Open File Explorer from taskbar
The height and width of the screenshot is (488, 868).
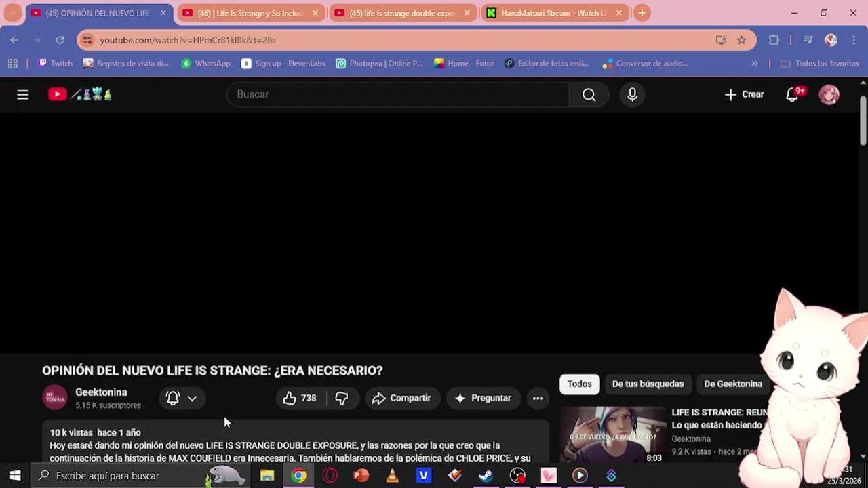click(267, 476)
